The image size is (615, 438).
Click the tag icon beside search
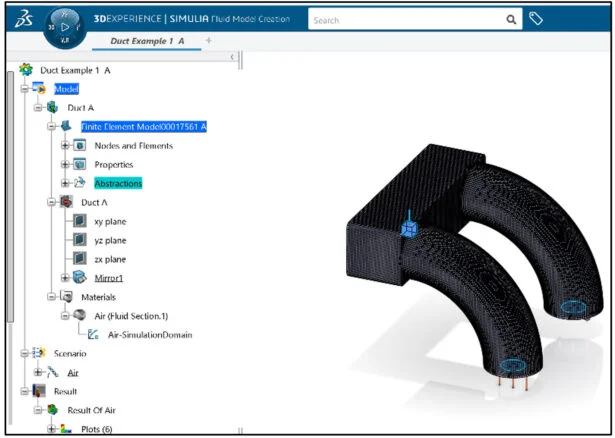(537, 19)
